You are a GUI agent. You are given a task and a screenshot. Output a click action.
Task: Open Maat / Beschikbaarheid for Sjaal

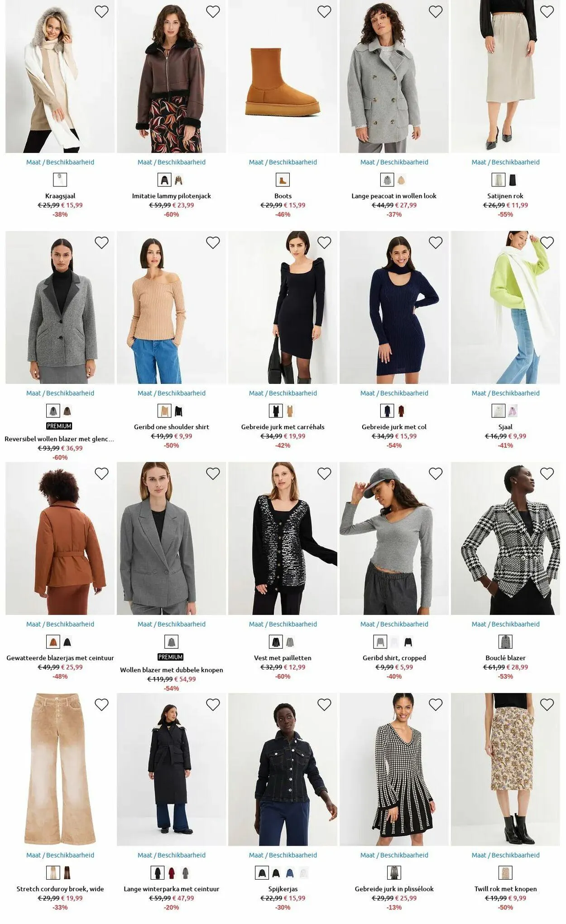[505, 393]
